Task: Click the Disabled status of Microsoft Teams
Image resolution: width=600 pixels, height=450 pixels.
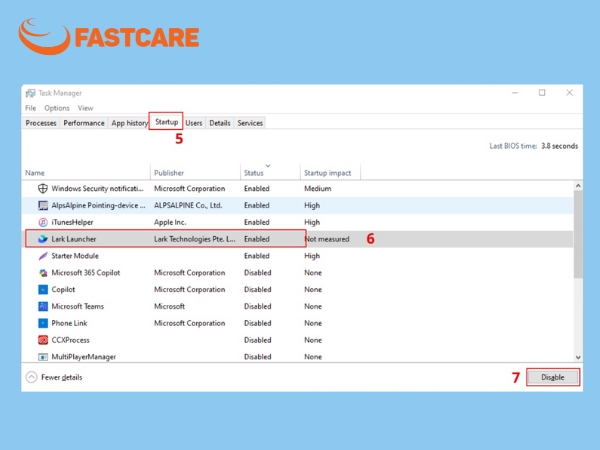Action: pos(258,306)
